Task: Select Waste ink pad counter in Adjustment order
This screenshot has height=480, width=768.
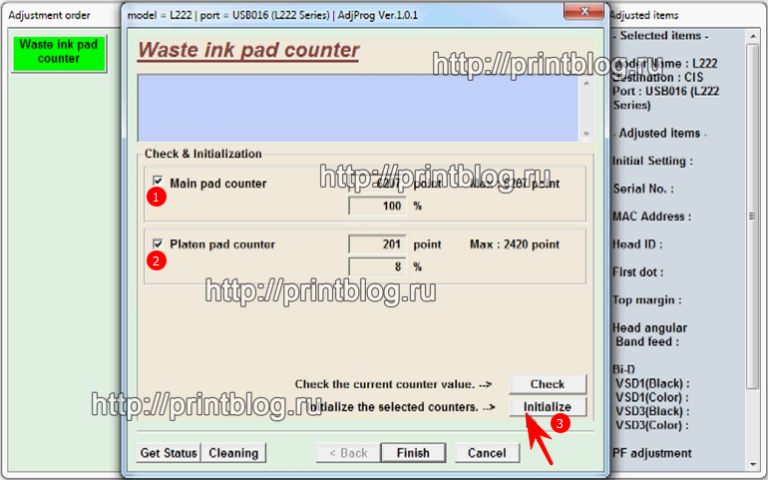Action: (x=59, y=52)
